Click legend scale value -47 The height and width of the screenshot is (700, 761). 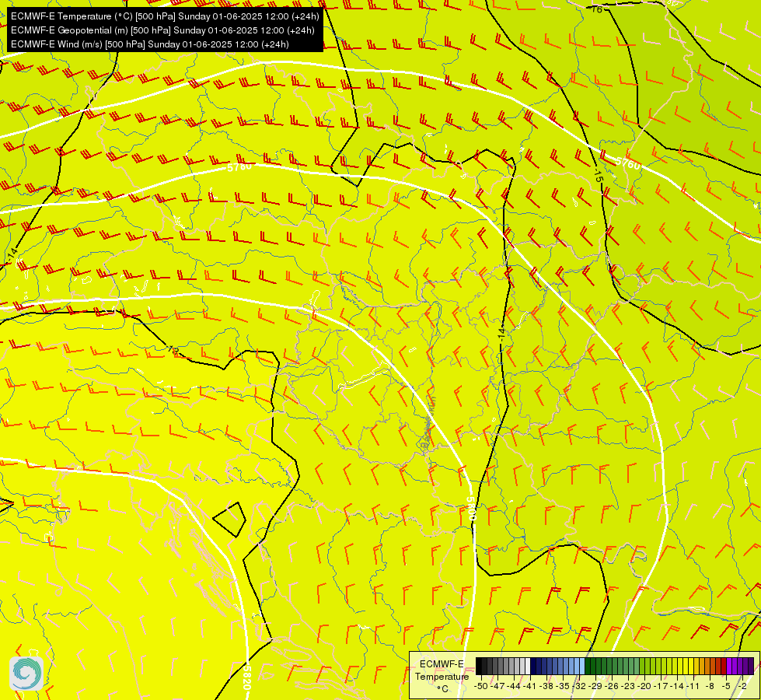497,686
